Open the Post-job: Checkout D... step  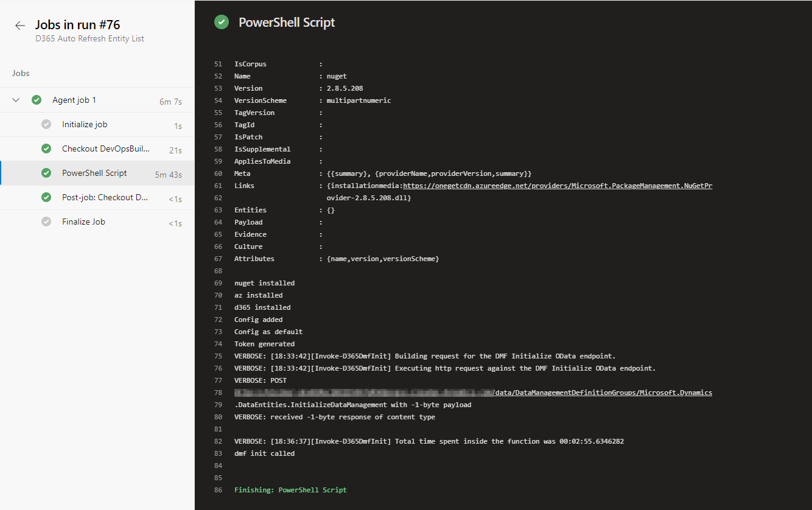click(x=97, y=198)
